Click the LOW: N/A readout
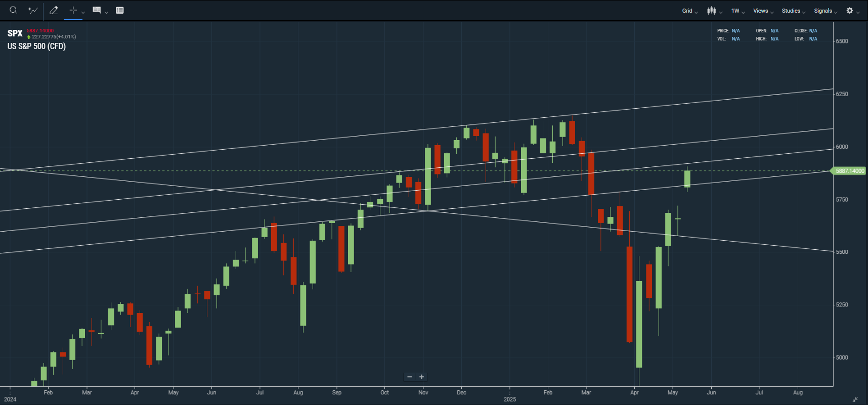The height and width of the screenshot is (405, 868). 806,39
